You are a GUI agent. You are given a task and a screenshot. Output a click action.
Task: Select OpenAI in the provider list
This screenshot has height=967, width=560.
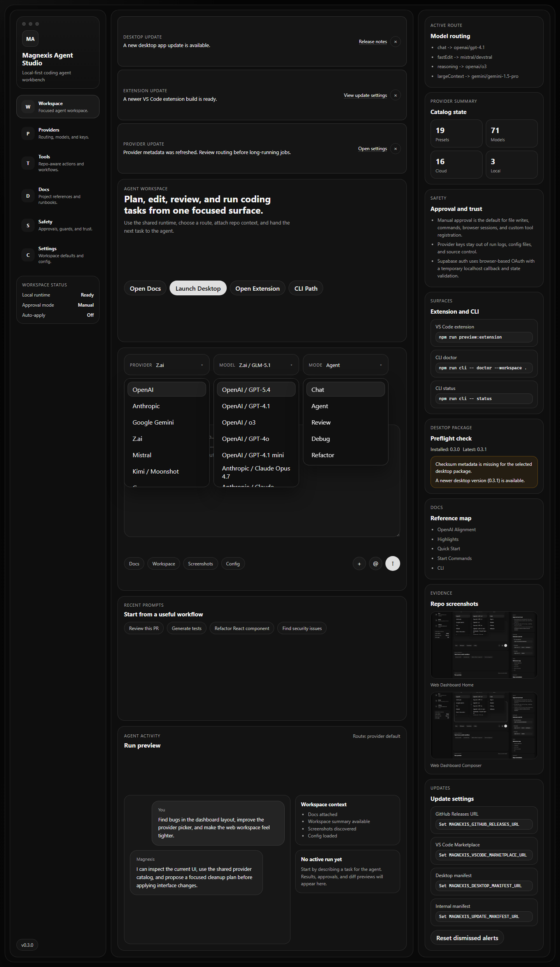click(167, 390)
